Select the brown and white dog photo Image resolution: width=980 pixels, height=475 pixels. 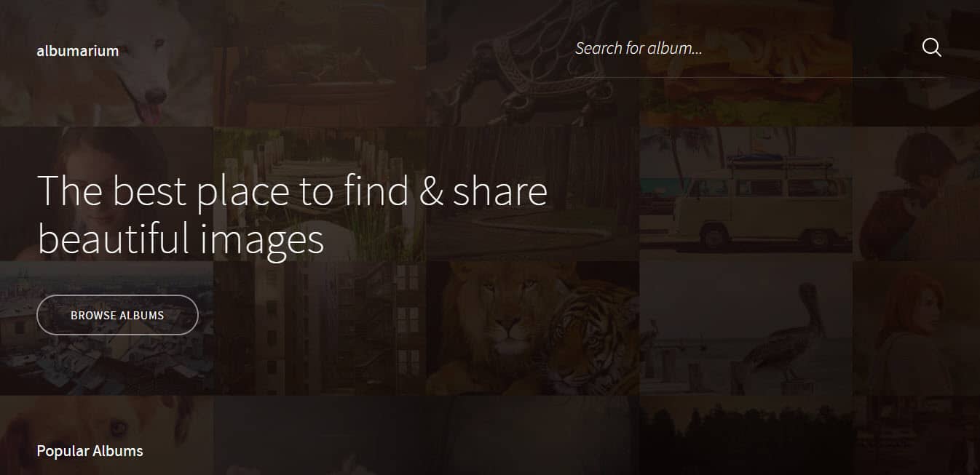pos(106,435)
